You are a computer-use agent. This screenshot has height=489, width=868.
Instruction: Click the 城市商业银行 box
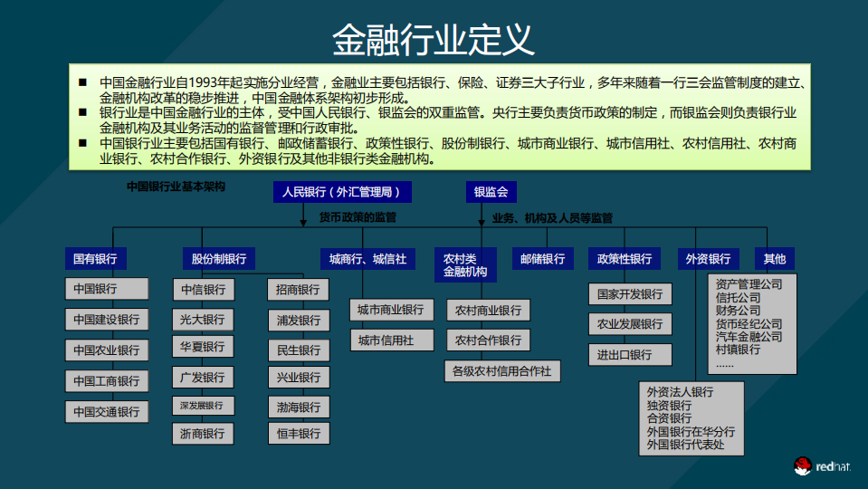click(391, 310)
